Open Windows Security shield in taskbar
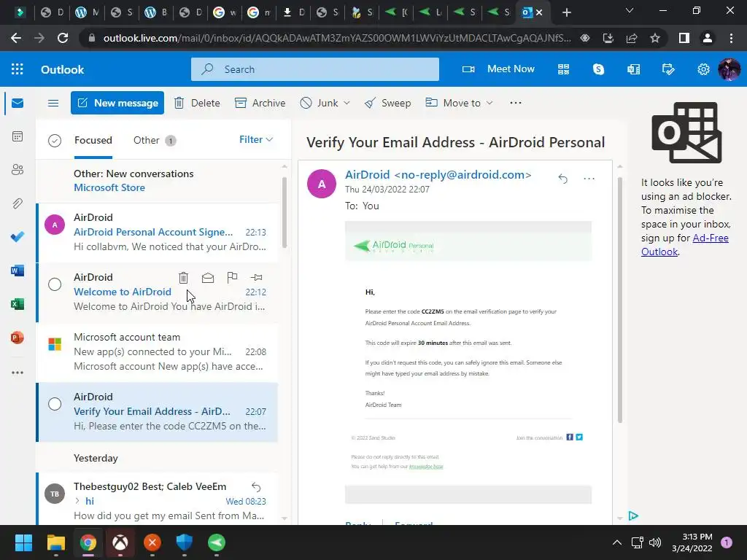Screen dimensions: 747x560 point(185,542)
